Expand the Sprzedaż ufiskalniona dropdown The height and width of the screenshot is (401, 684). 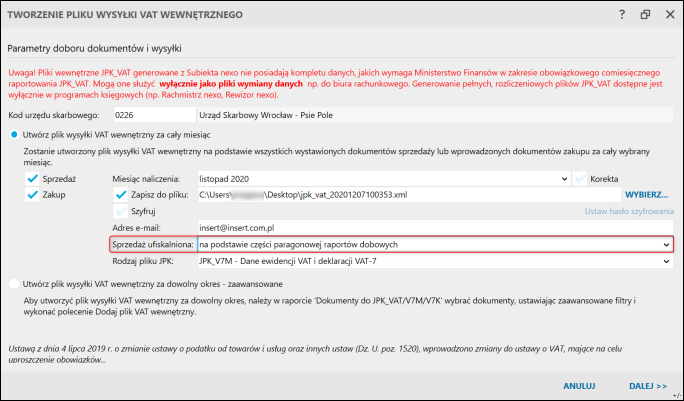coord(435,244)
